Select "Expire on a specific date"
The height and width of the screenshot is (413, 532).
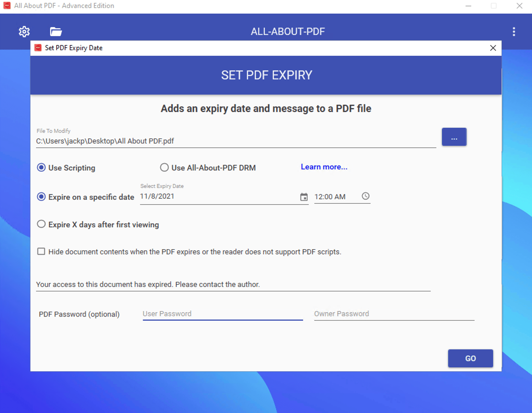(x=41, y=197)
